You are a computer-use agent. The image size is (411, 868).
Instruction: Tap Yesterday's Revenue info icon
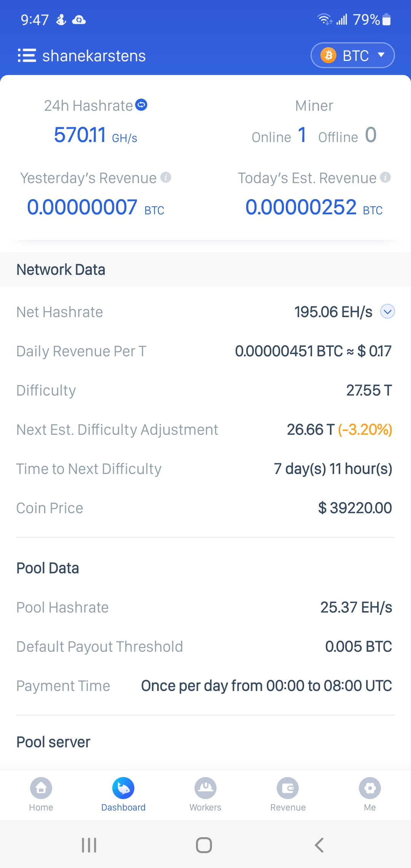(x=166, y=177)
